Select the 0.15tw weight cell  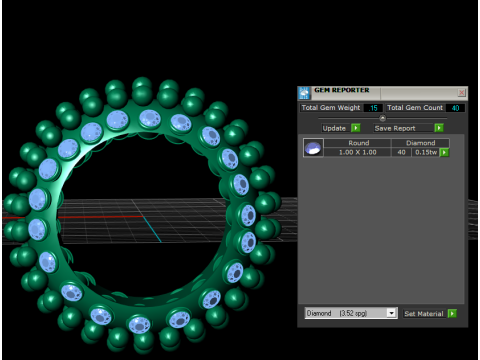coord(426,152)
